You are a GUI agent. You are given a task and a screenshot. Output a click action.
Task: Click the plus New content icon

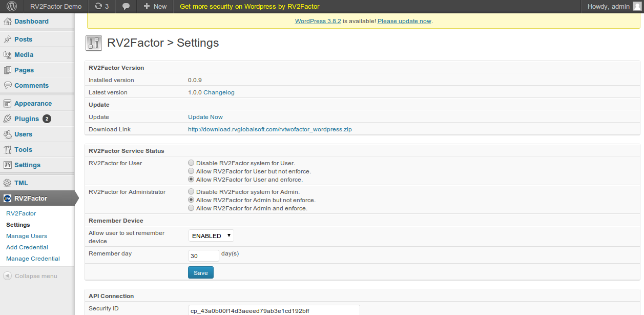point(147,6)
